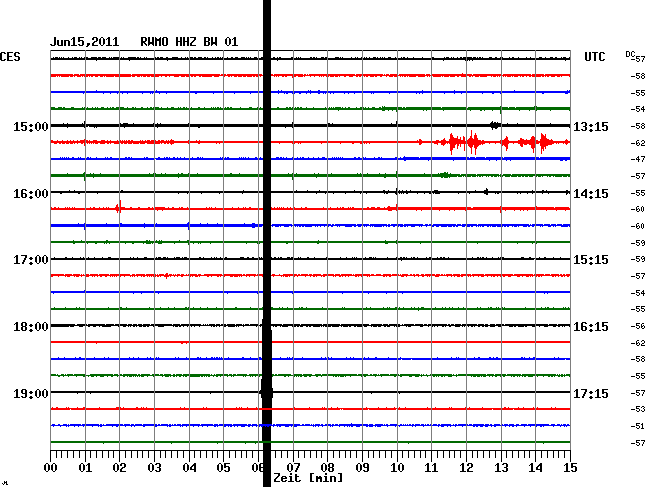The height and width of the screenshot is (494, 650).
Task: Click minute 14 on the time axis
Action: pyautogui.click(x=535, y=468)
